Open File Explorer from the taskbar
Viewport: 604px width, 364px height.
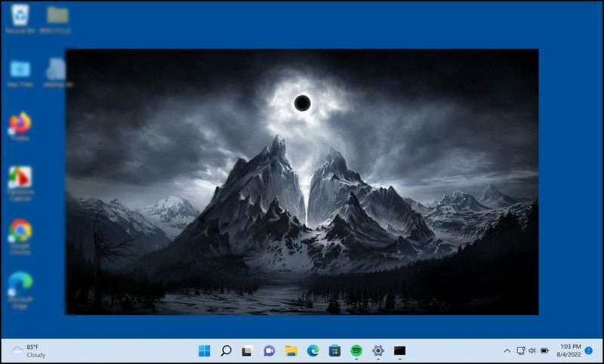coord(291,350)
